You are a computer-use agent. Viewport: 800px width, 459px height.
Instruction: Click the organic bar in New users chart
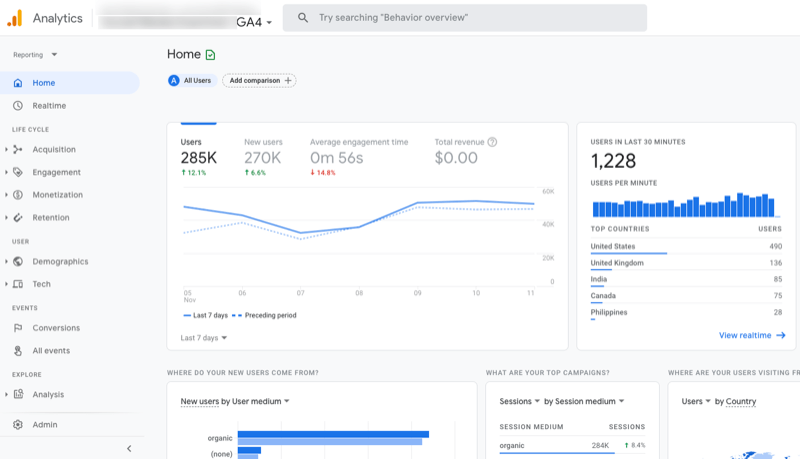[333, 435]
